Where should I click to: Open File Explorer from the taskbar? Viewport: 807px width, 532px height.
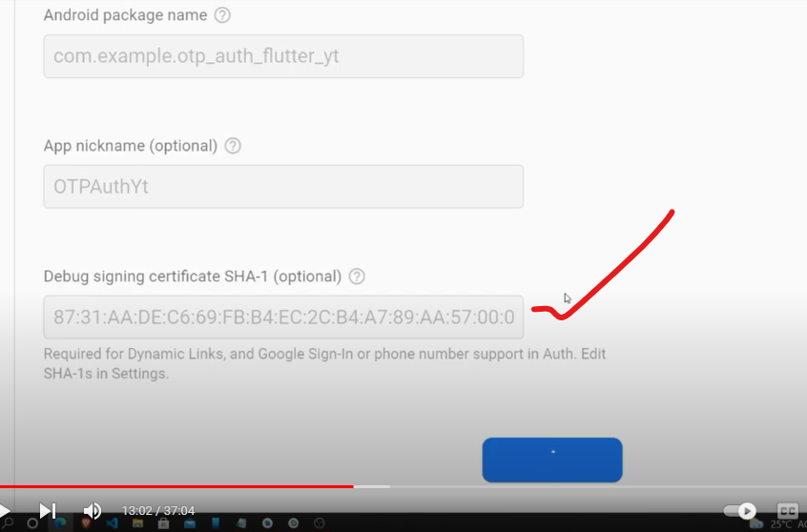[x=137, y=523]
